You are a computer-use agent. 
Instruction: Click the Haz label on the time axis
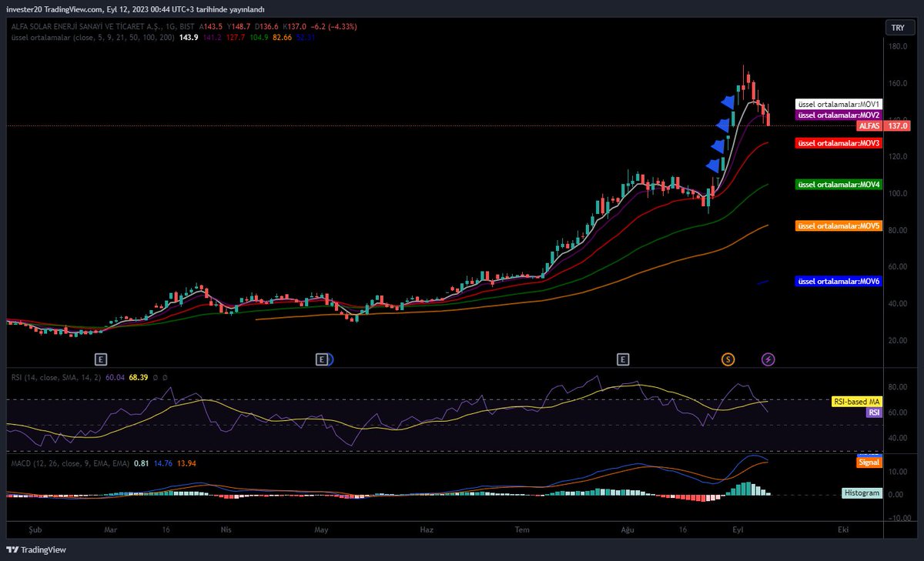coord(427,530)
